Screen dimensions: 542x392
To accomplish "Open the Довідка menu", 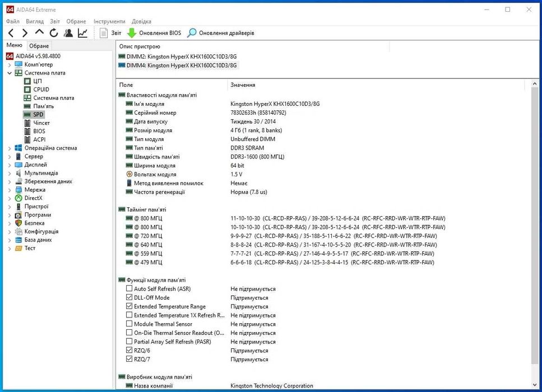I will 141,21.
